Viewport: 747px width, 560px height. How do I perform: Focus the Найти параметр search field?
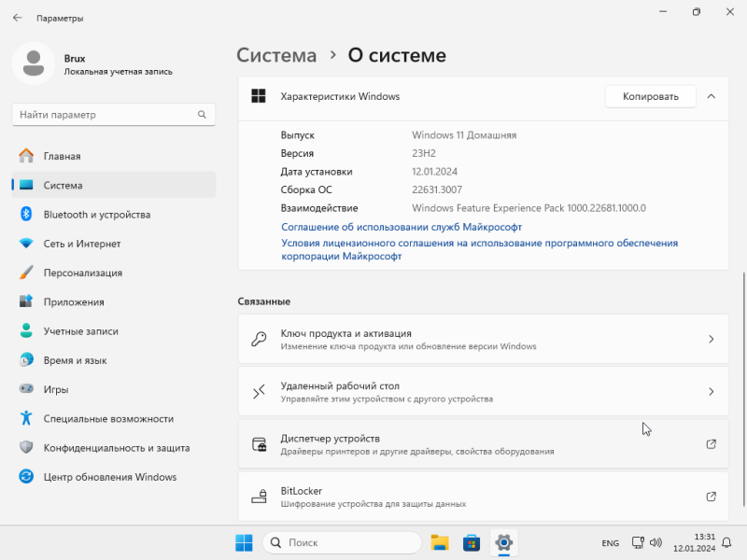coord(113,115)
